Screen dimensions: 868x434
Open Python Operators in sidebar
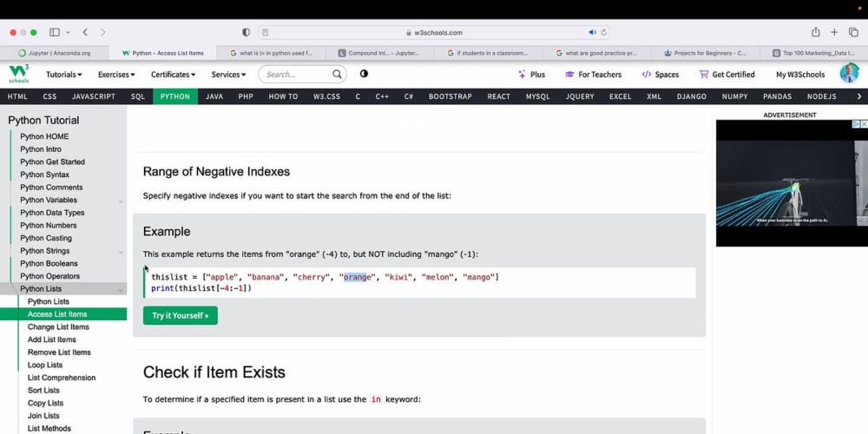[x=49, y=276]
